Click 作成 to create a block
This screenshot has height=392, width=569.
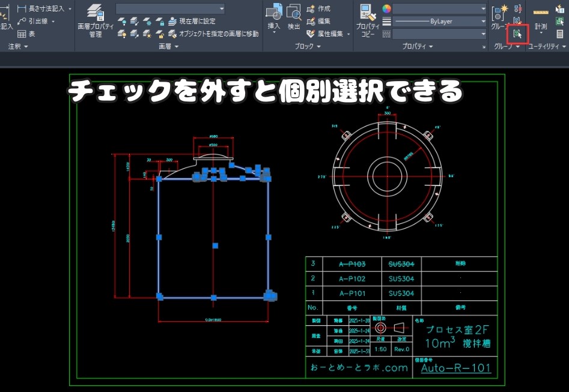[x=318, y=8]
